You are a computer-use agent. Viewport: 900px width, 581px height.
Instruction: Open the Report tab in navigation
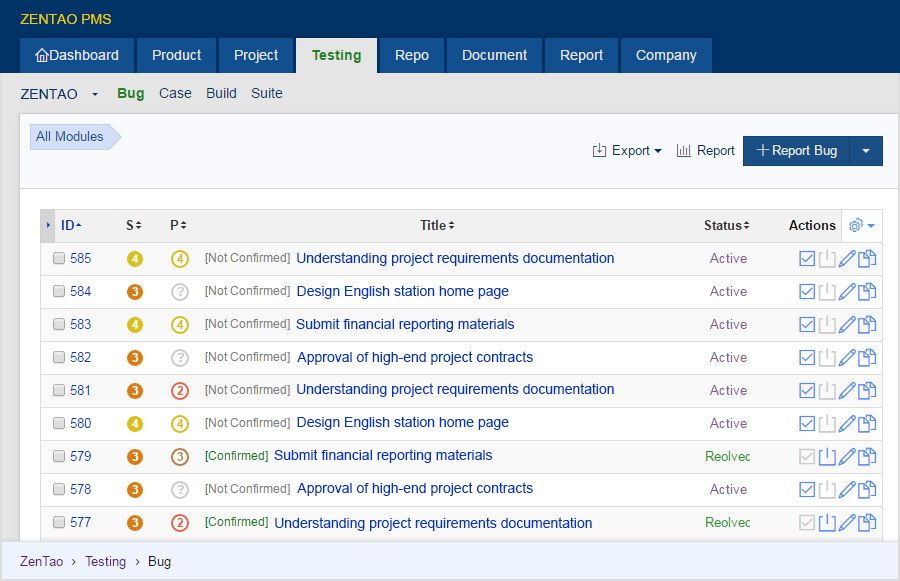[x=581, y=56]
